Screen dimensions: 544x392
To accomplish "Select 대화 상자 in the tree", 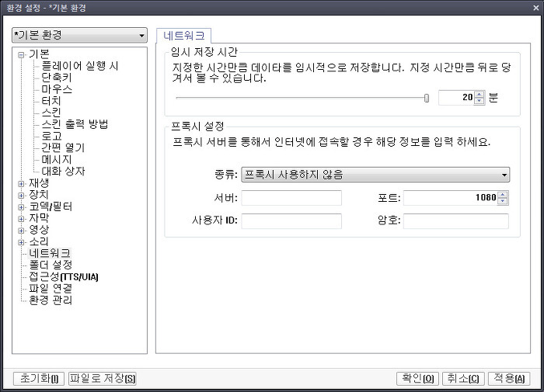I will pos(63,172).
